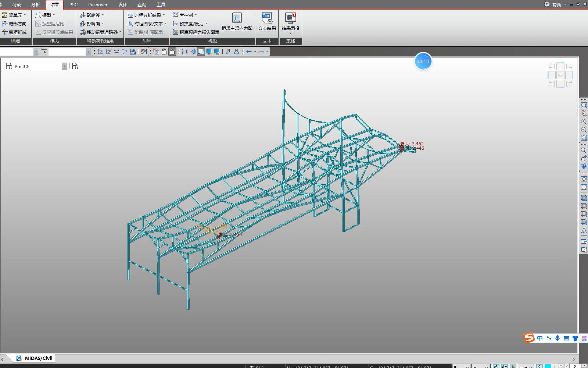Expand the PostCS stage dropdown
Image resolution: width=588 pixels, height=368 pixels.
point(64,66)
